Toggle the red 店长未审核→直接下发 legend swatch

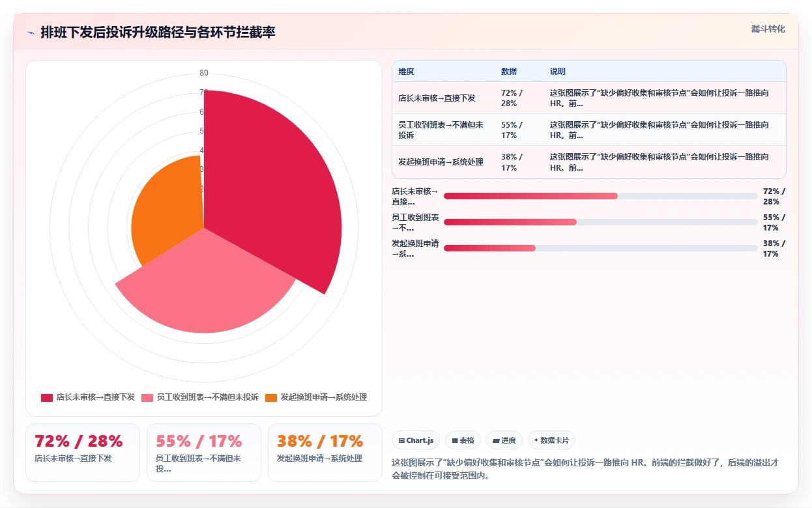(x=47, y=397)
